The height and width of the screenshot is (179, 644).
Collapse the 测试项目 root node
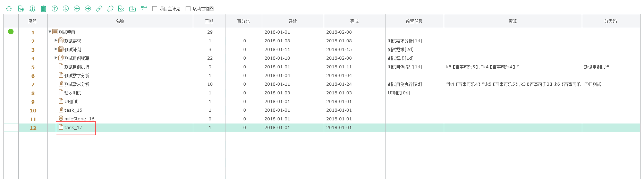tap(50, 32)
